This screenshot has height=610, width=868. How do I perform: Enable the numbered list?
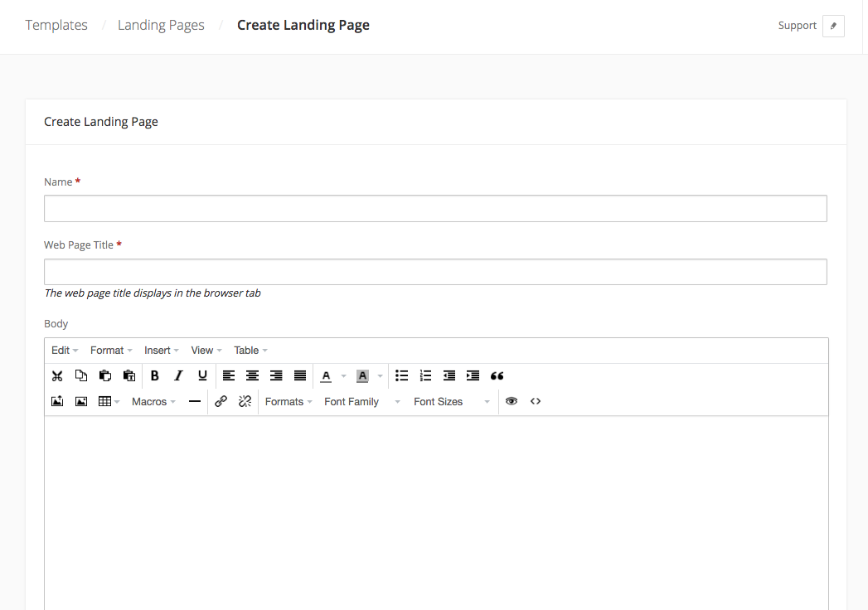tap(425, 375)
